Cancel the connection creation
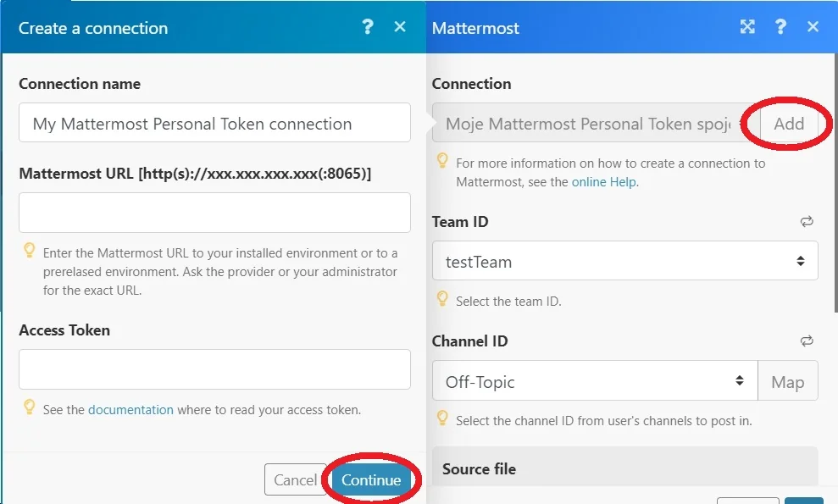Viewport: 838px width, 504px height. pos(295,480)
